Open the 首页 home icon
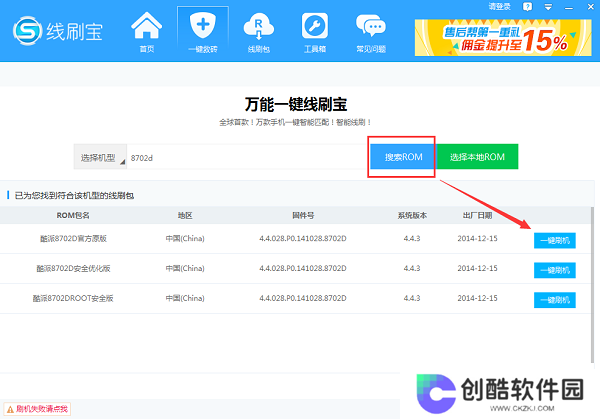 pos(147,31)
